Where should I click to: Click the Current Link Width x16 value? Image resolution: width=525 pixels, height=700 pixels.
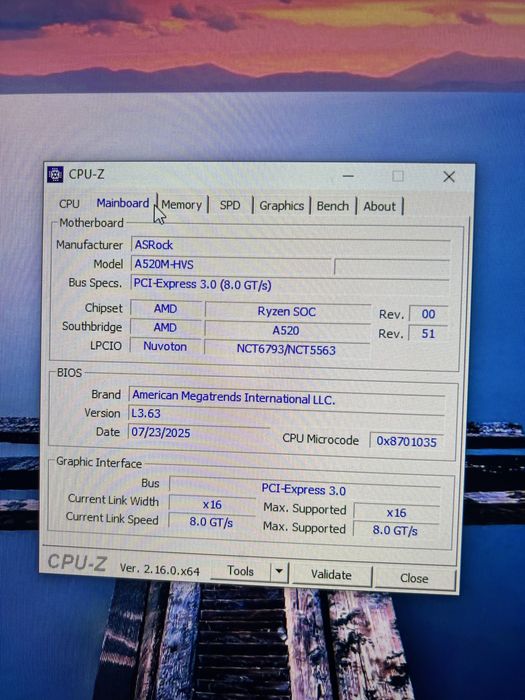(x=212, y=504)
